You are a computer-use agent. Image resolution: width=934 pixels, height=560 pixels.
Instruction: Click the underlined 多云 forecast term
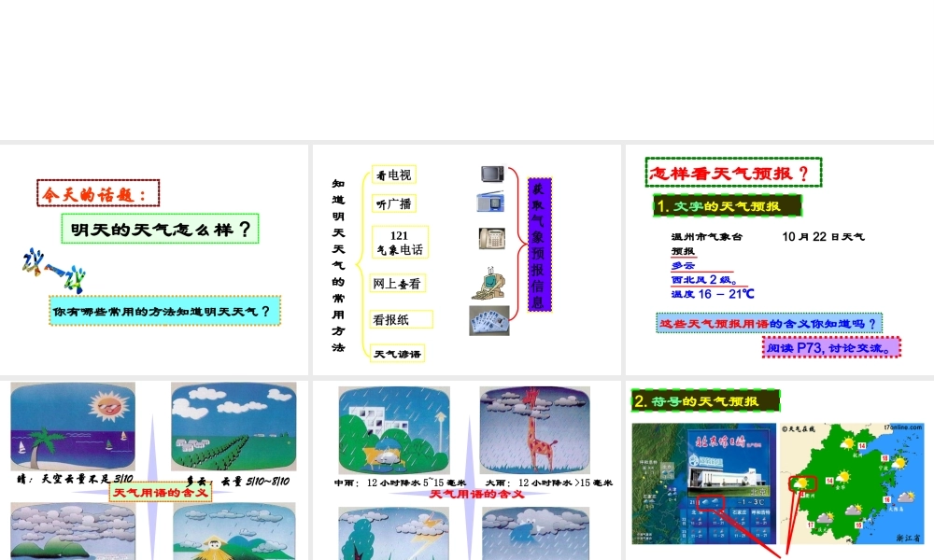click(x=683, y=265)
